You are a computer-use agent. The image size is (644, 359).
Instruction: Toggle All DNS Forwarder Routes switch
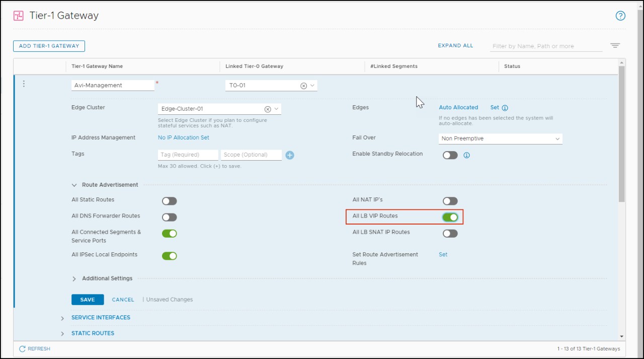(x=170, y=217)
